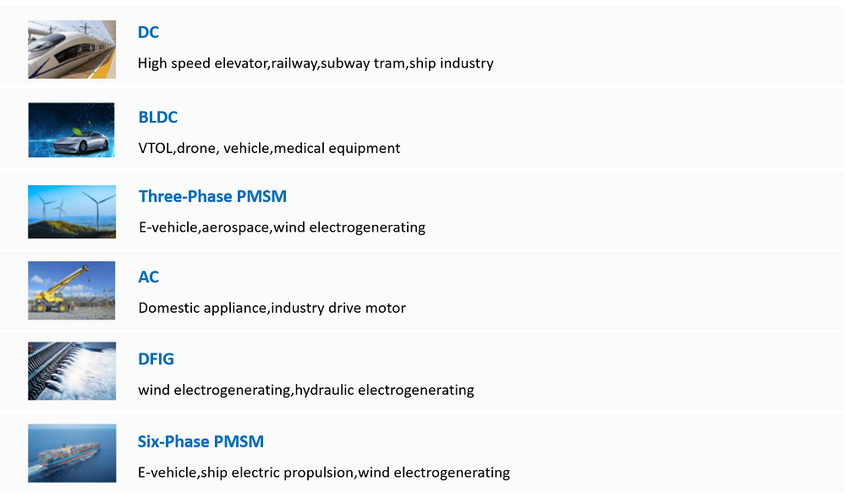Click the high-speed train thumbnail
The image size is (846, 504).
coord(72,50)
